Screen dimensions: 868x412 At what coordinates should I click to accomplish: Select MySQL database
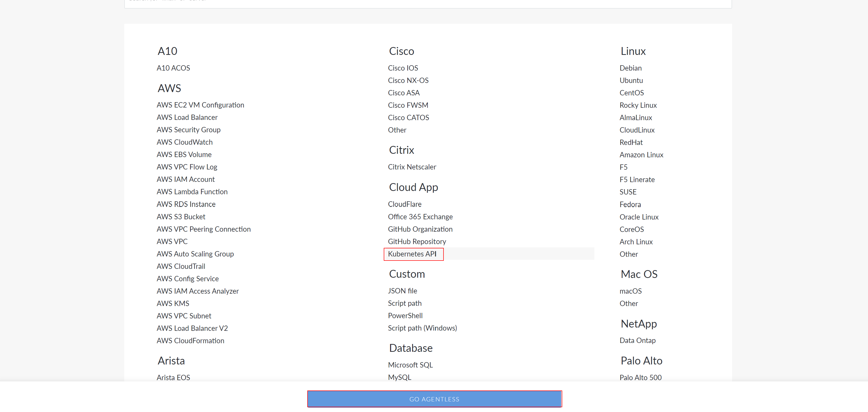click(399, 377)
